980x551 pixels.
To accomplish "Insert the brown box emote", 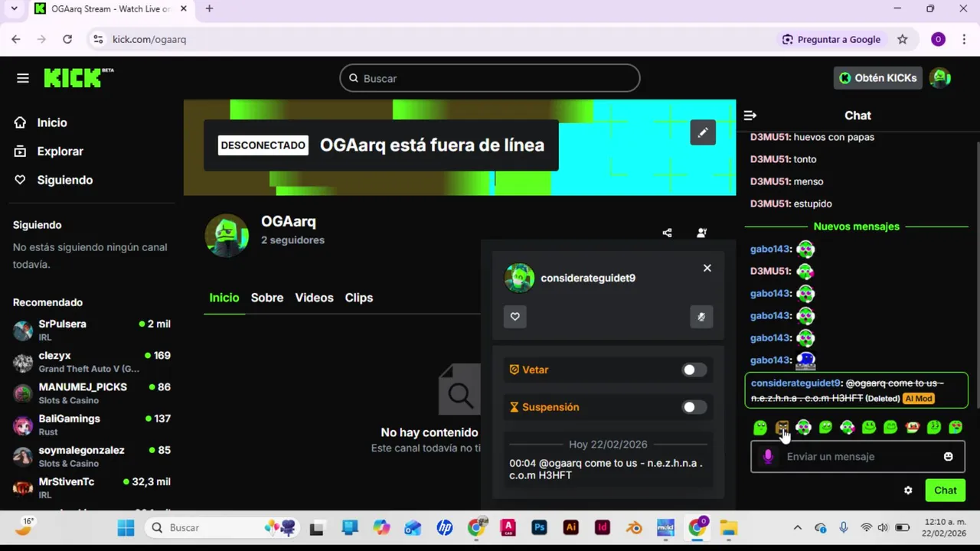I will coord(782,428).
